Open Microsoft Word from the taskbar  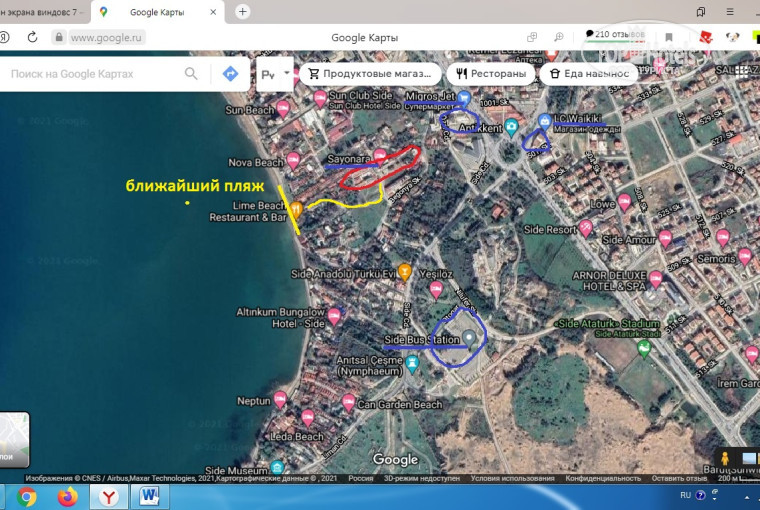[x=150, y=496]
